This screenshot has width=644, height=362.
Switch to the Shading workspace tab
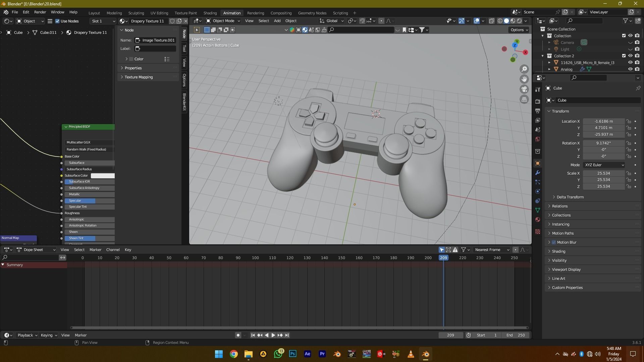pos(210,13)
